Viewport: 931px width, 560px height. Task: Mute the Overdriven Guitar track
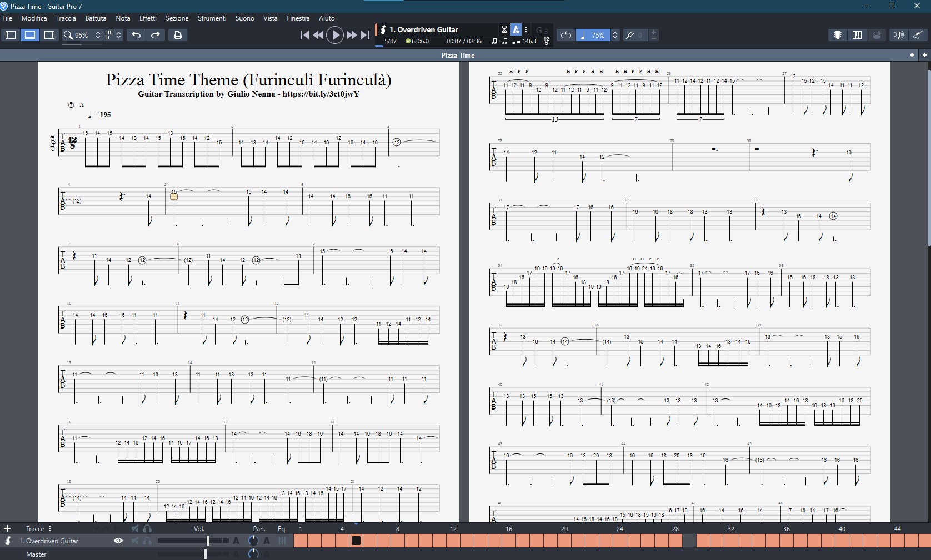pyautogui.click(x=135, y=541)
